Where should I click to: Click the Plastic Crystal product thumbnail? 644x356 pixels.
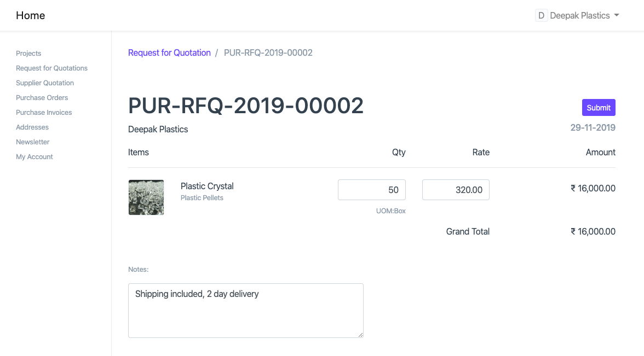tap(146, 197)
